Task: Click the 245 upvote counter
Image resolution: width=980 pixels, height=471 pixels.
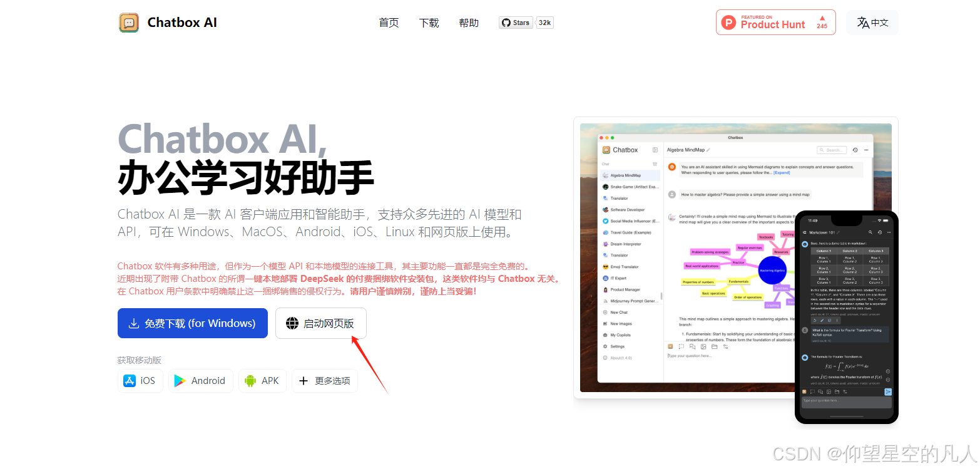Action: coord(822,23)
